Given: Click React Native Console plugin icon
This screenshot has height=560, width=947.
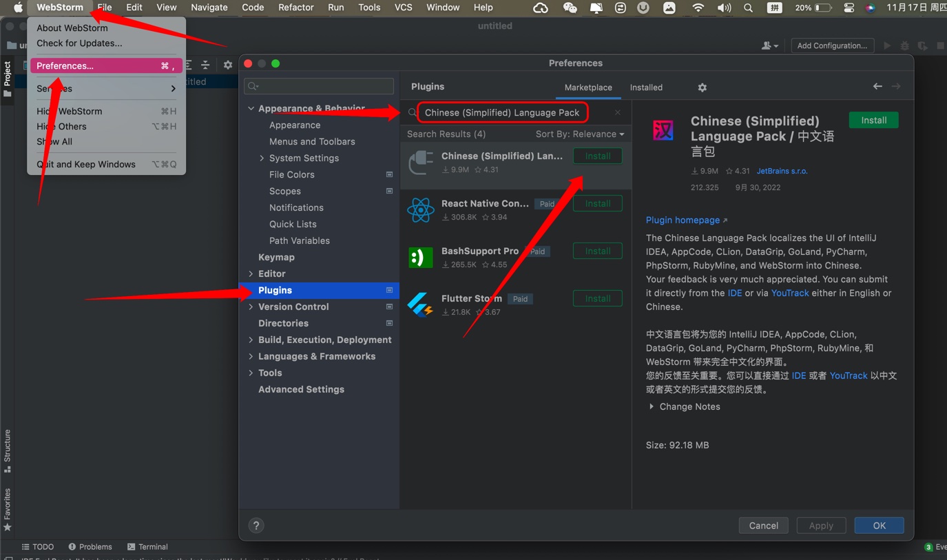Looking at the screenshot, I should 420,210.
